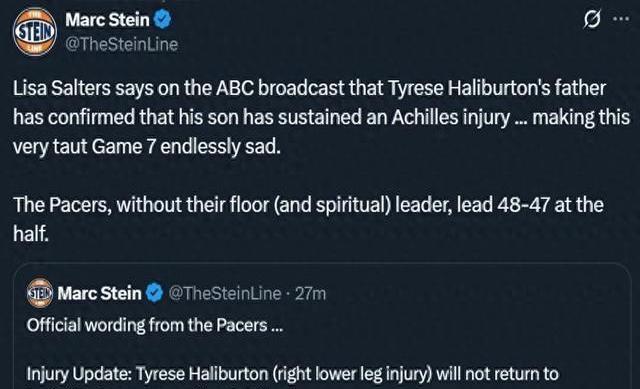This screenshot has height=389, width=640.
Task: Open the 27m timestamp of quoted tweet
Action: click(310, 293)
